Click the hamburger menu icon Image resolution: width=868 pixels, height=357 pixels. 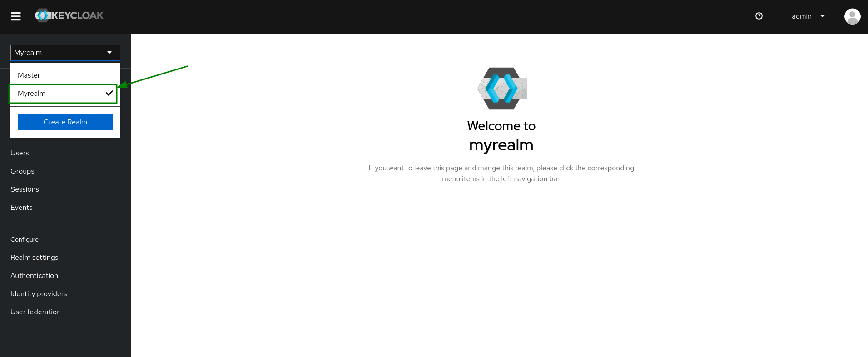tap(16, 16)
